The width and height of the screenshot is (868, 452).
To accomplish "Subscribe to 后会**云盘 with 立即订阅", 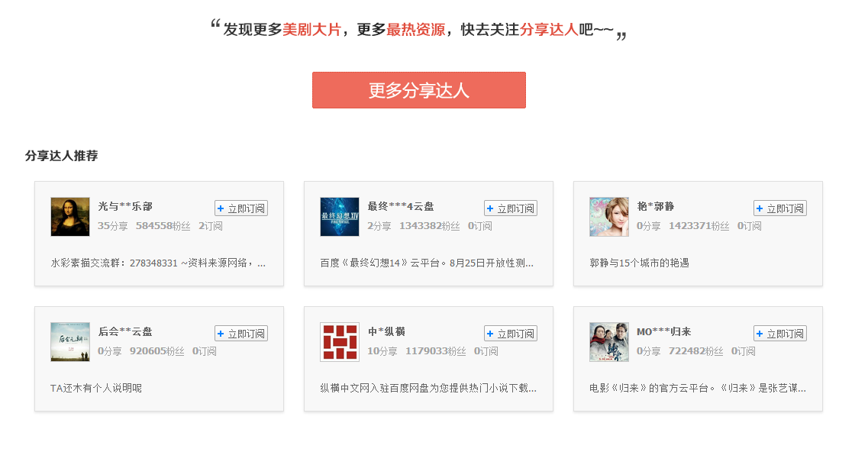I will pyautogui.click(x=240, y=334).
